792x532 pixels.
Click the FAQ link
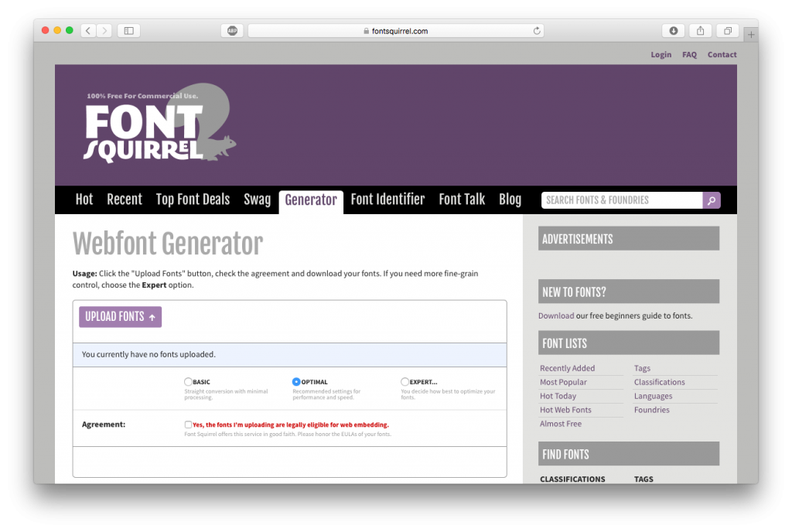pos(689,54)
